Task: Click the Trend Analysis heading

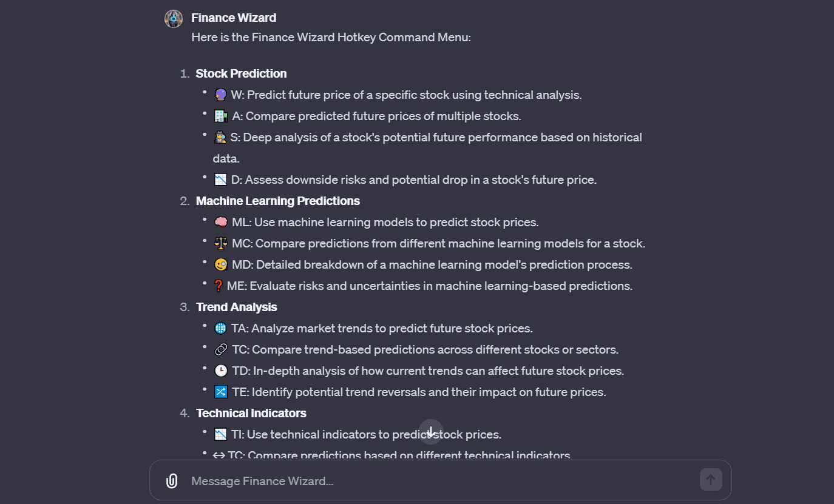Action: coord(236,307)
